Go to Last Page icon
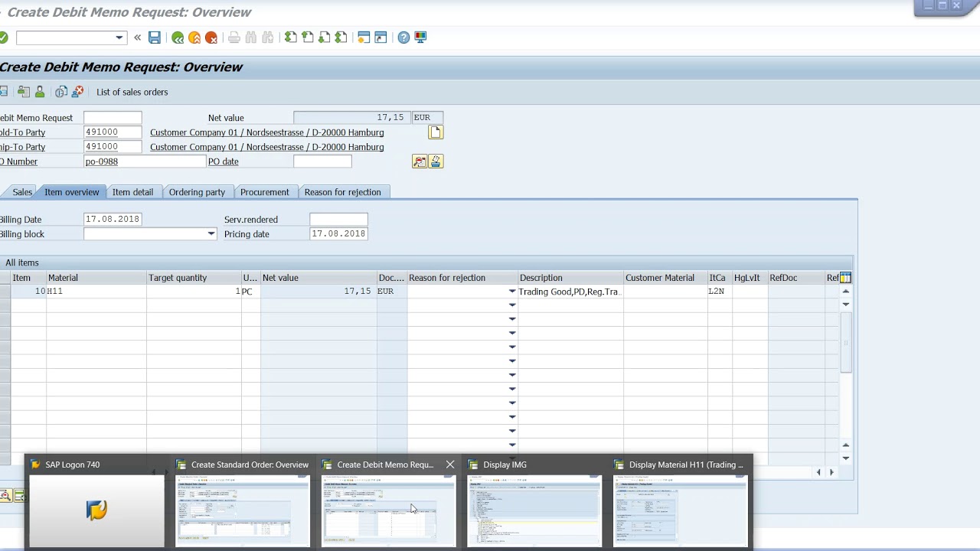The height and width of the screenshot is (551, 980). point(341,37)
